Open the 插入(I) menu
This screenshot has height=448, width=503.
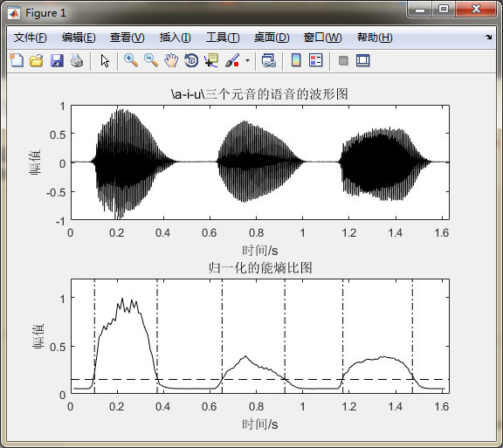pyautogui.click(x=176, y=38)
